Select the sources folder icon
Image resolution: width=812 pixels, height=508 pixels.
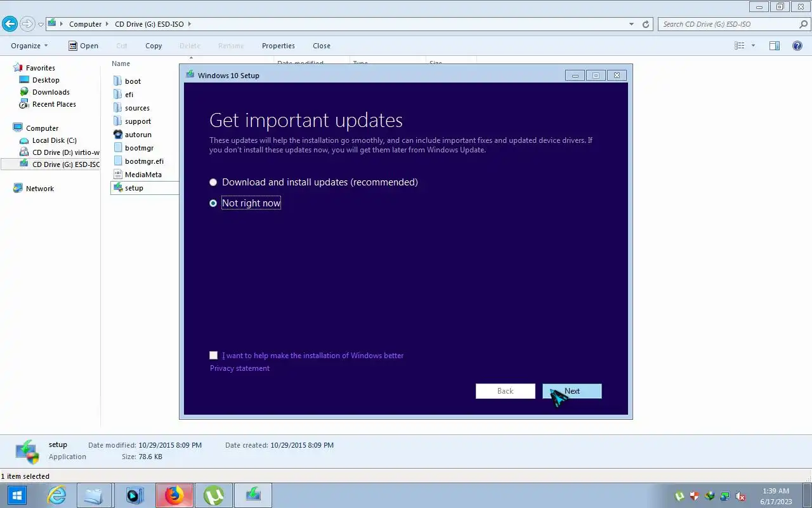coord(117,107)
